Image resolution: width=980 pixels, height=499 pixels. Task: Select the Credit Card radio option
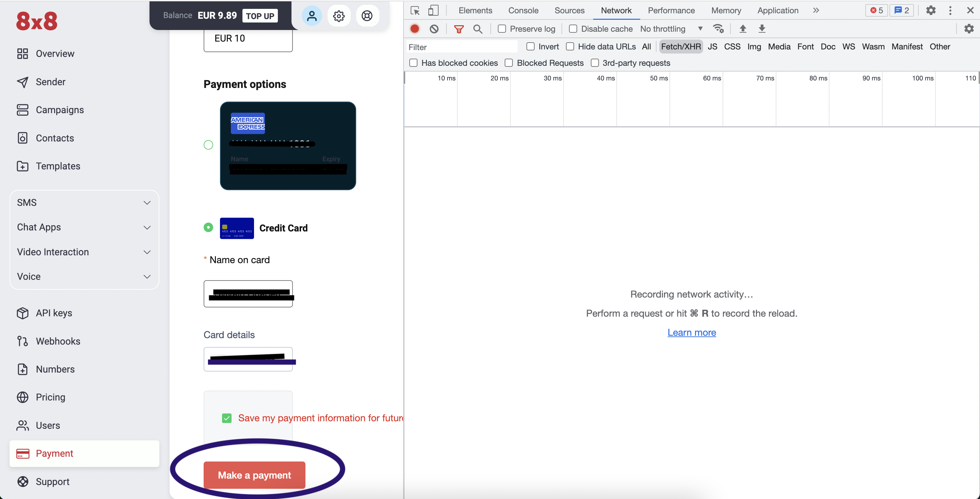208,227
